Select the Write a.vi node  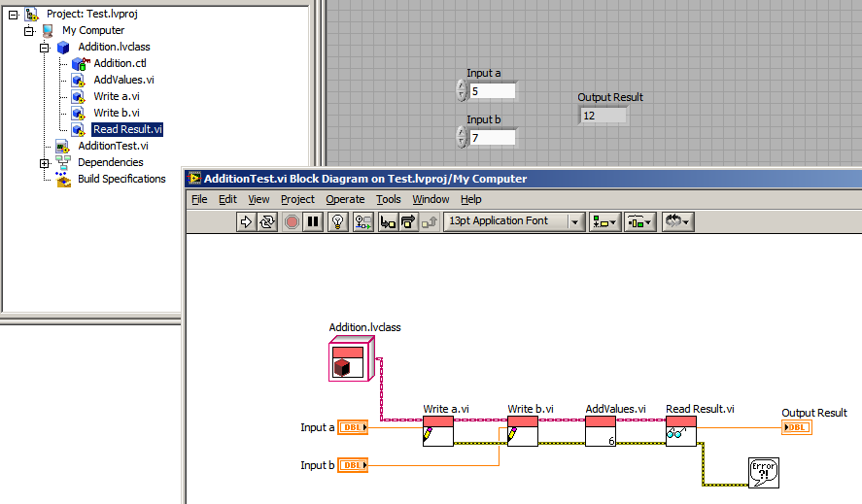438,431
